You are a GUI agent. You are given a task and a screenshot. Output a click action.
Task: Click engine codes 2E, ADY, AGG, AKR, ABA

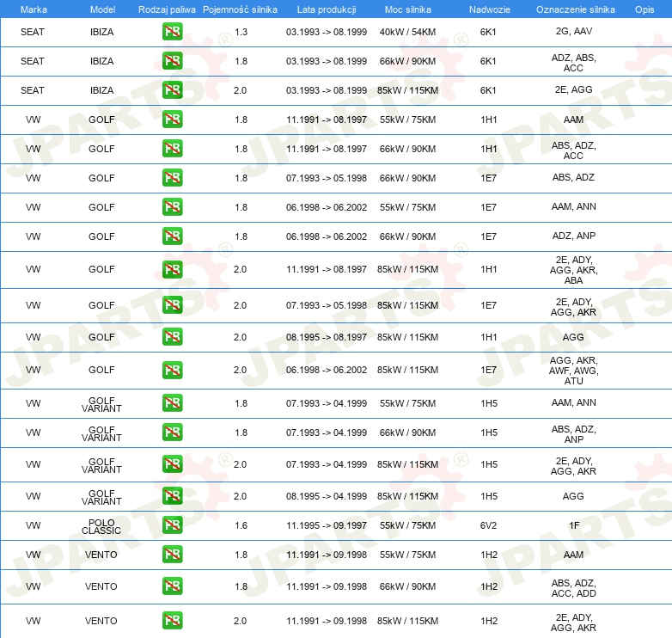(x=573, y=270)
